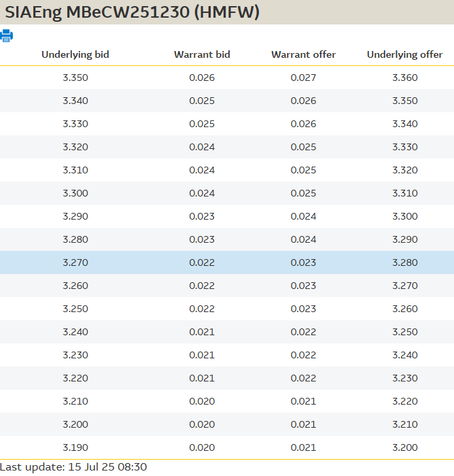Click underlying bid value 3.190
Viewport: 454px width, 476px height.
tap(75, 447)
